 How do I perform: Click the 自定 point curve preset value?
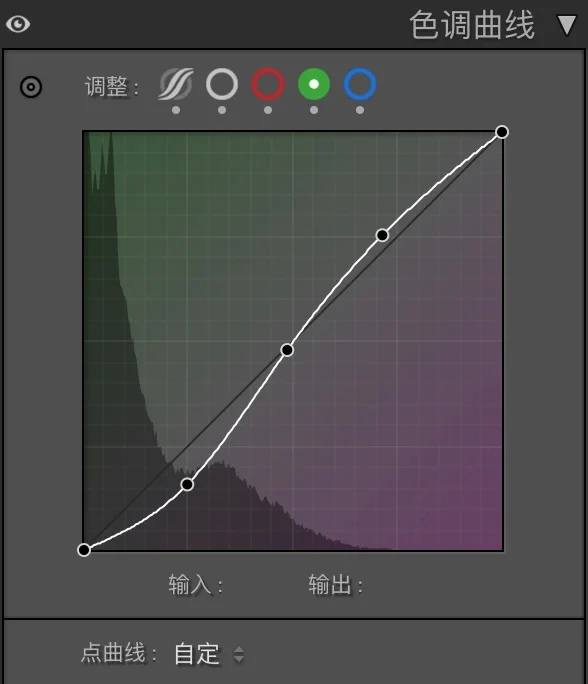197,654
